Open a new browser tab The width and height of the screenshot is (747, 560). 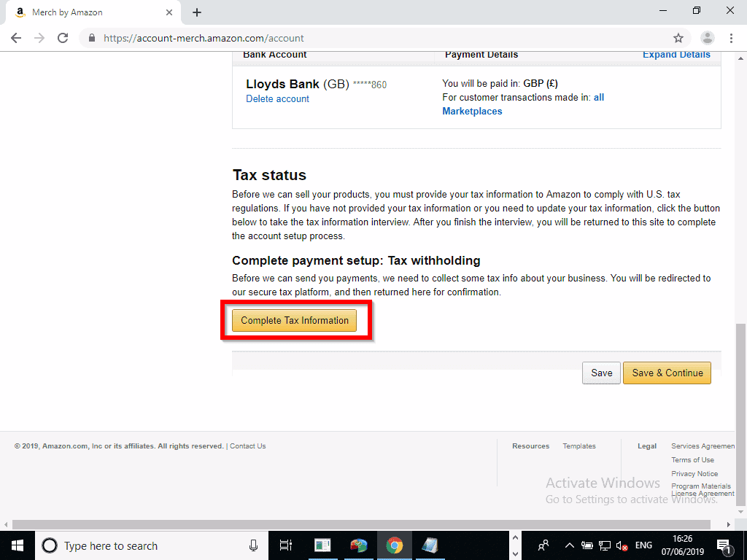(197, 12)
